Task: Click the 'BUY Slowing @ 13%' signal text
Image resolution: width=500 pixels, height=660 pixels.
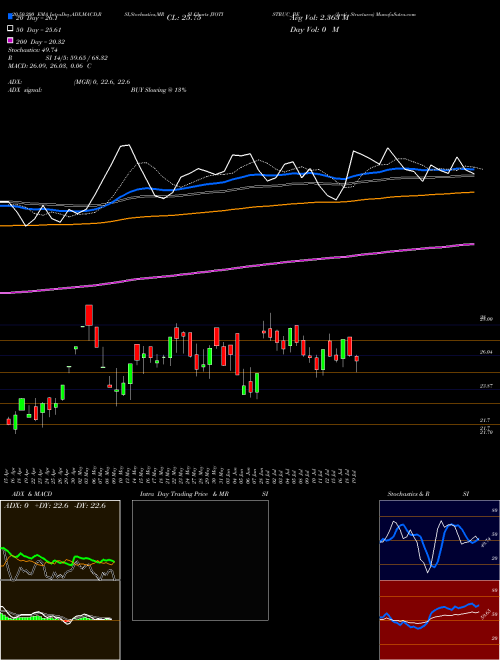Action: coord(158,90)
